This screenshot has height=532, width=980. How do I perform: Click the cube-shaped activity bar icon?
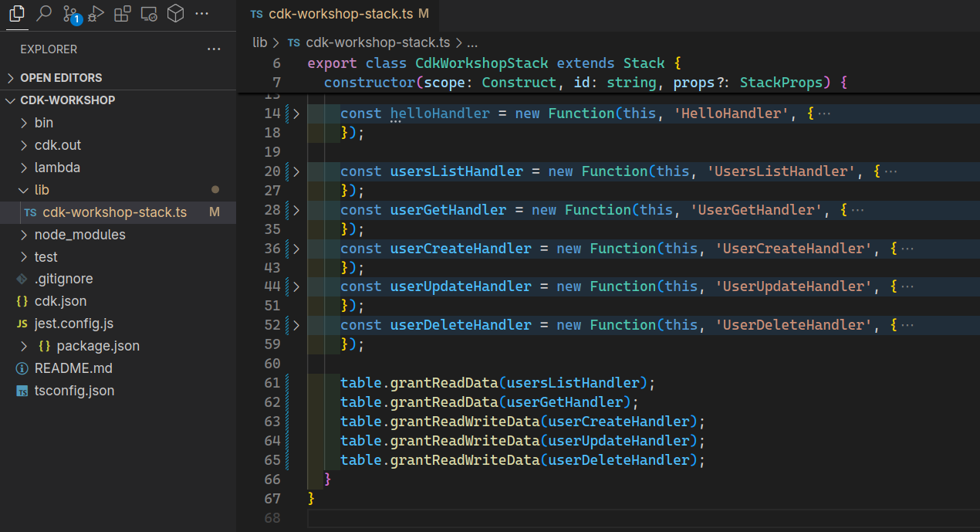(x=175, y=13)
